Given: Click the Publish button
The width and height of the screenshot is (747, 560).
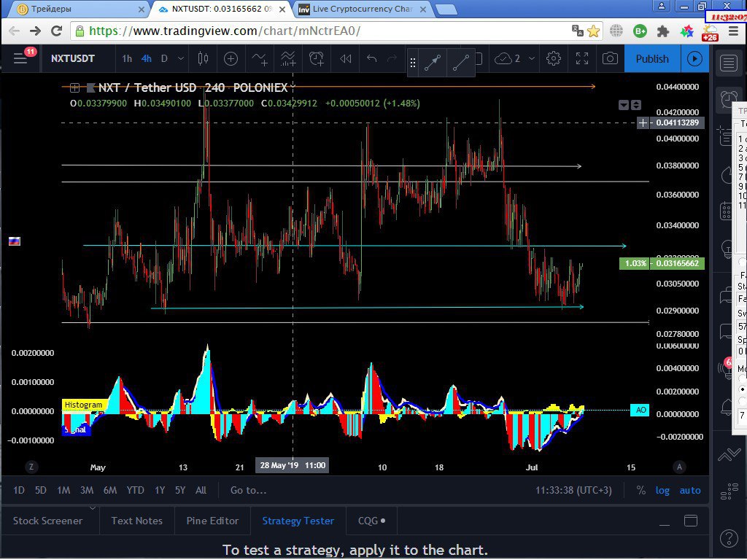Looking at the screenshot, I should tap(652, 58).
